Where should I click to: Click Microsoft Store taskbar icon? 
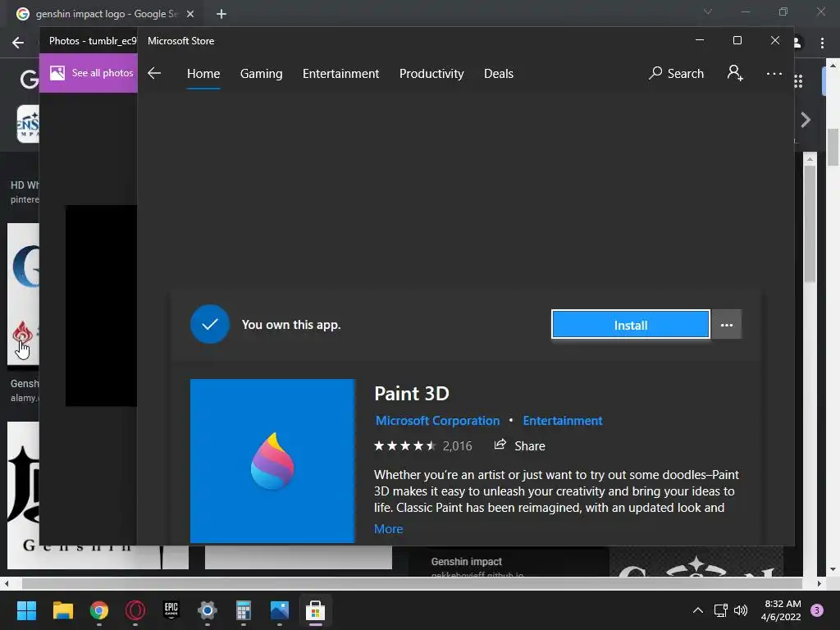316,610
